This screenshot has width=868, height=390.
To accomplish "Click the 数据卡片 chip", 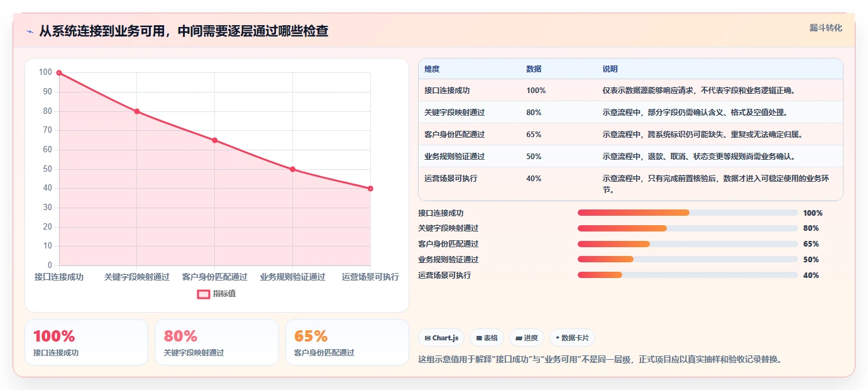I will point(572,338).
